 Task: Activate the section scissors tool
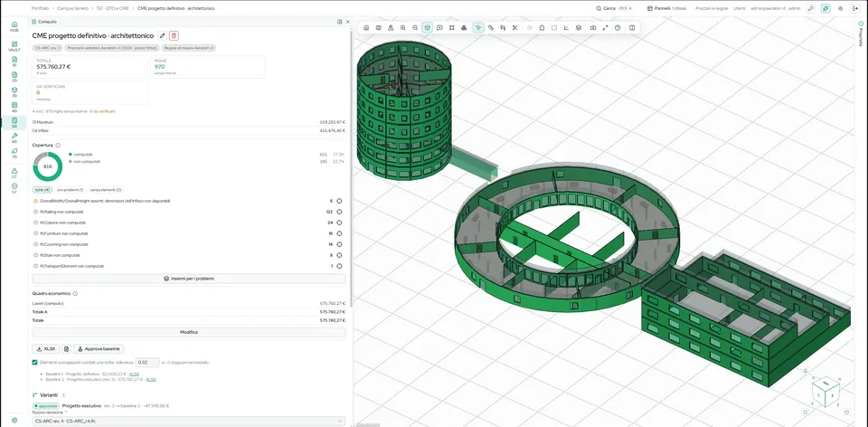514,28
